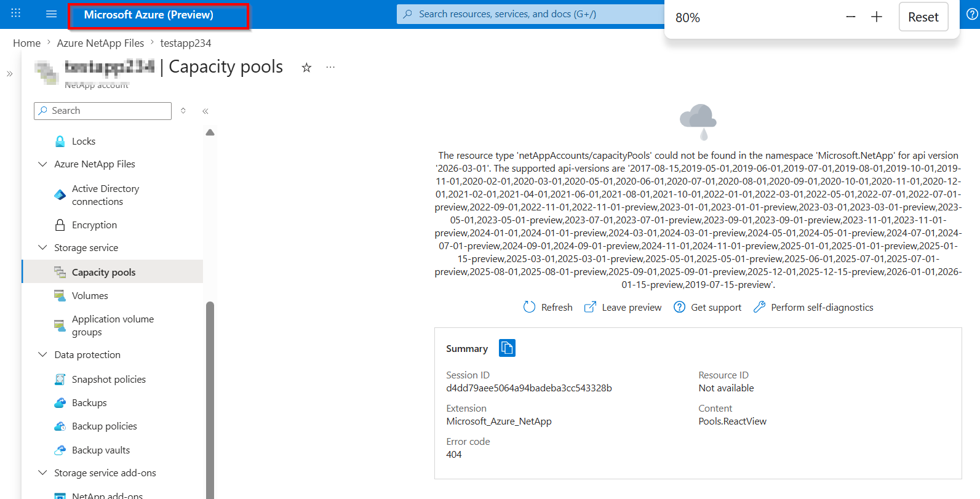Decrease browser zoom with the minus button
The height and width of the screenshot is (499, 980).
pos(851,17)
